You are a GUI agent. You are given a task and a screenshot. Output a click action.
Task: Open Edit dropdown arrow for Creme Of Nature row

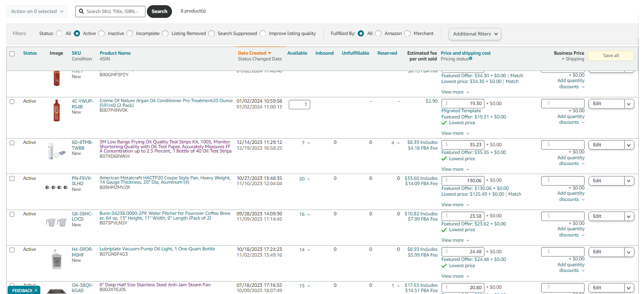point(629,104)
